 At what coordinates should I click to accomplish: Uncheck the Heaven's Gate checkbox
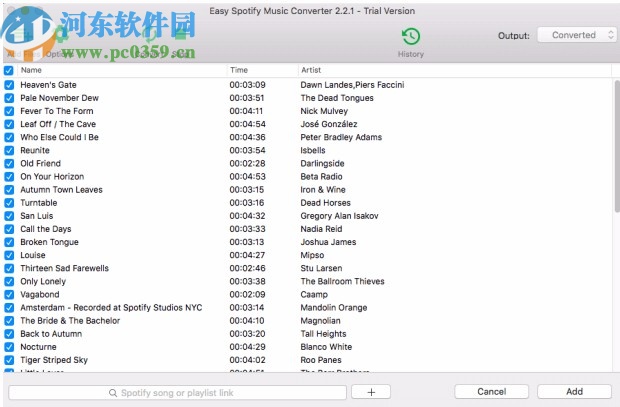tap(9, 85)
